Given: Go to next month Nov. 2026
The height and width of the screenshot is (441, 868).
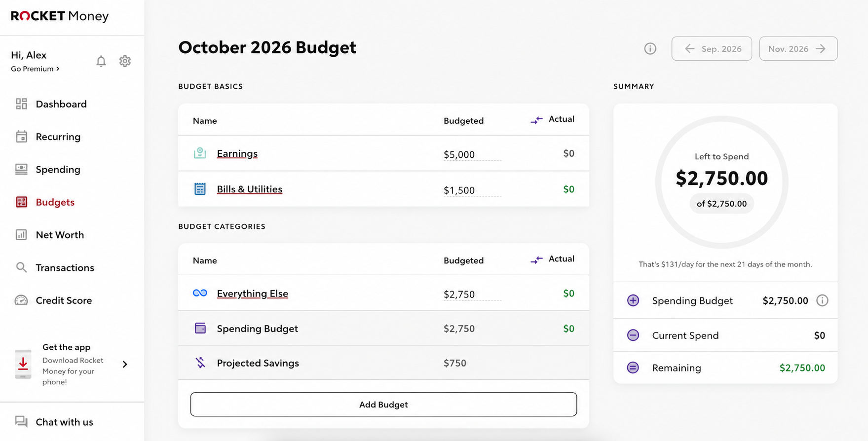Looking at the screenshot, I should click(798, 49).
